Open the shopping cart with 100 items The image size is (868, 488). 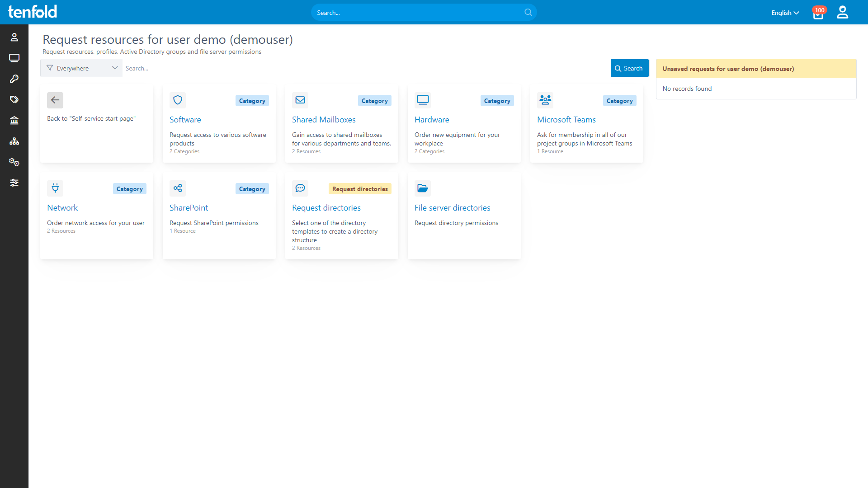tap(818, 14)
